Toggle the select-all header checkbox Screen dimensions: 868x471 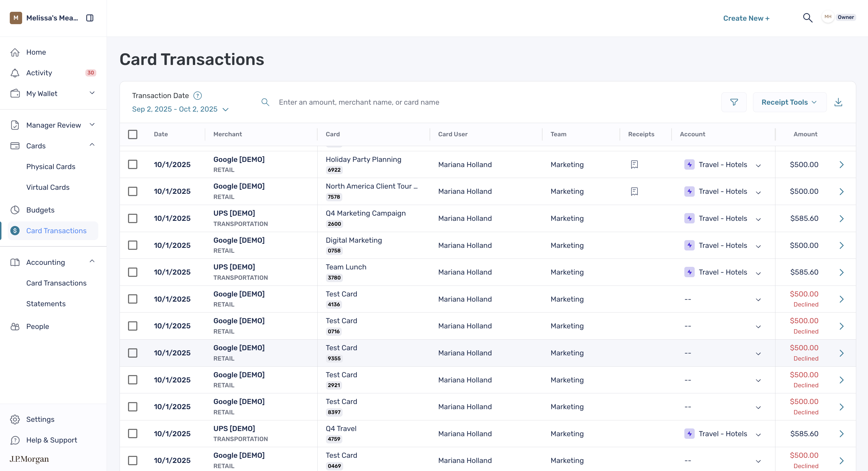point(133,134)
